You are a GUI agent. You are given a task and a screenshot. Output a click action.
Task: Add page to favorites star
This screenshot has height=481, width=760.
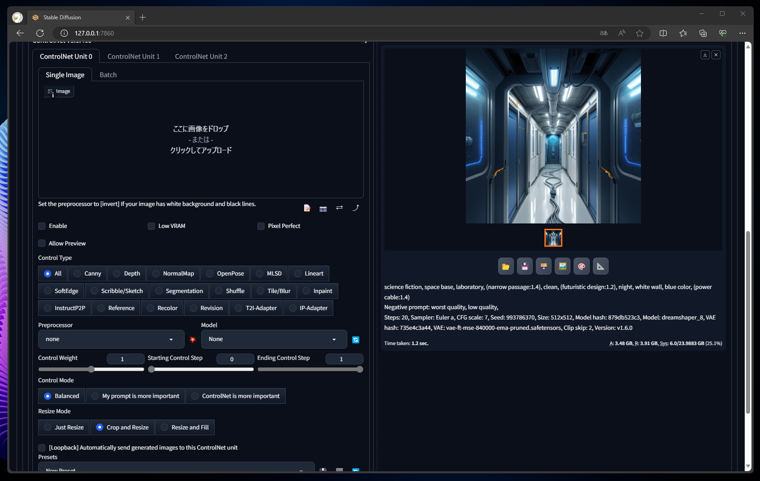639,33
